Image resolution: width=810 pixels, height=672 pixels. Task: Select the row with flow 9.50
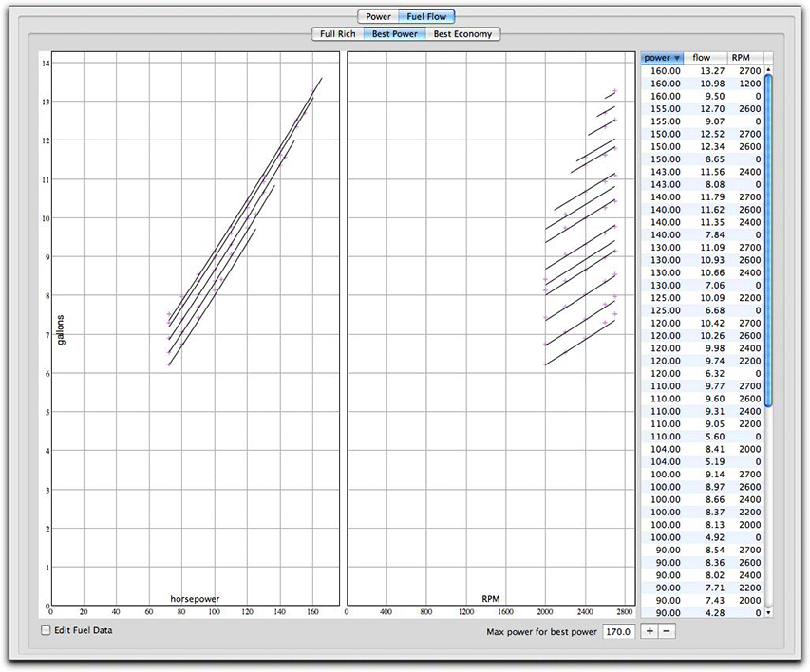pyautogui.click(x=703, y=96)
